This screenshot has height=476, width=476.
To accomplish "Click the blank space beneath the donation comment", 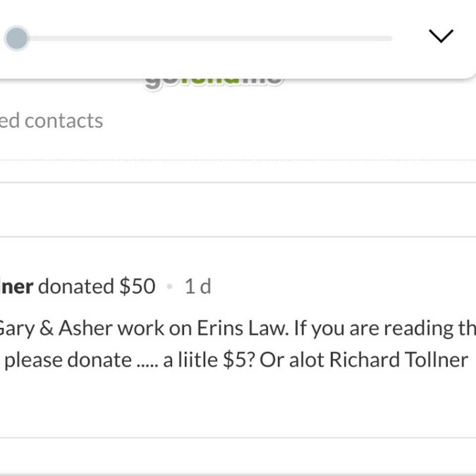I will (238, 404).
